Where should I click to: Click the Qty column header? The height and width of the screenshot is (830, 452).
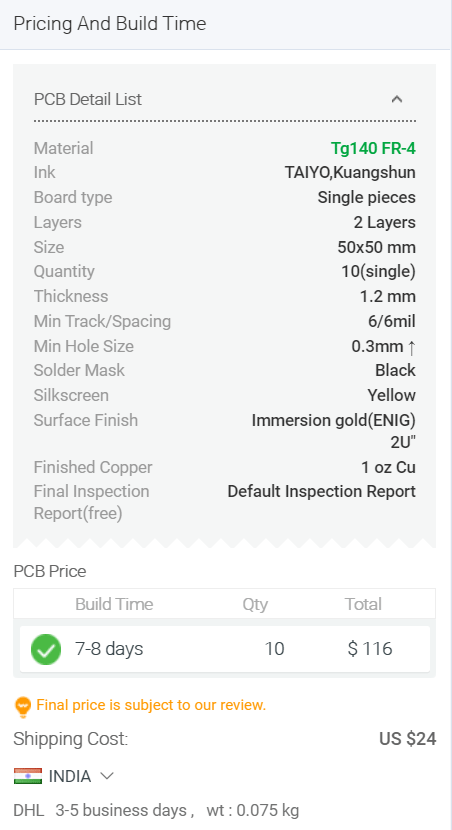255,605
